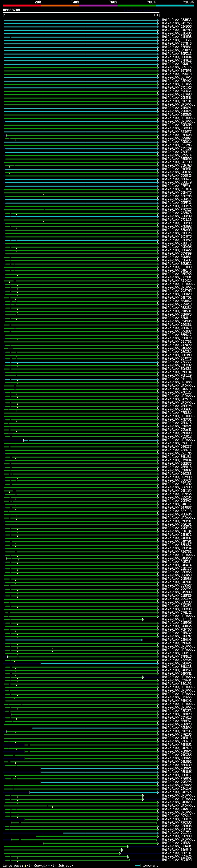Click the cyan ~100% identity color bar
This screenshot has width=197, height=868.
175,6
